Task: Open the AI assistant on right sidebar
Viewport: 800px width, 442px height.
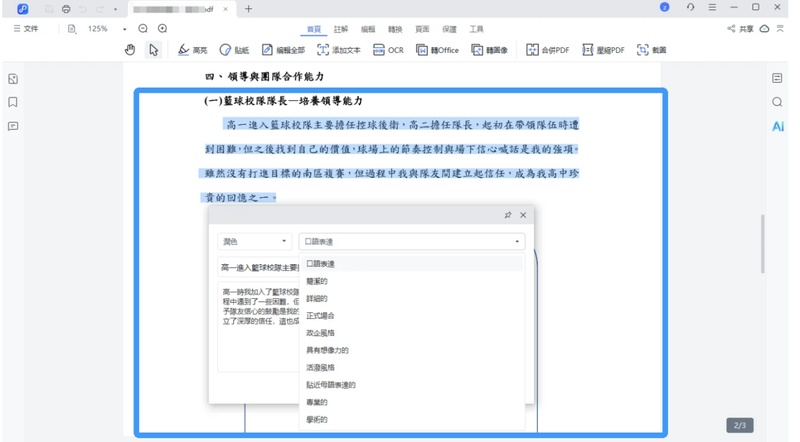Action: point(778,126)
